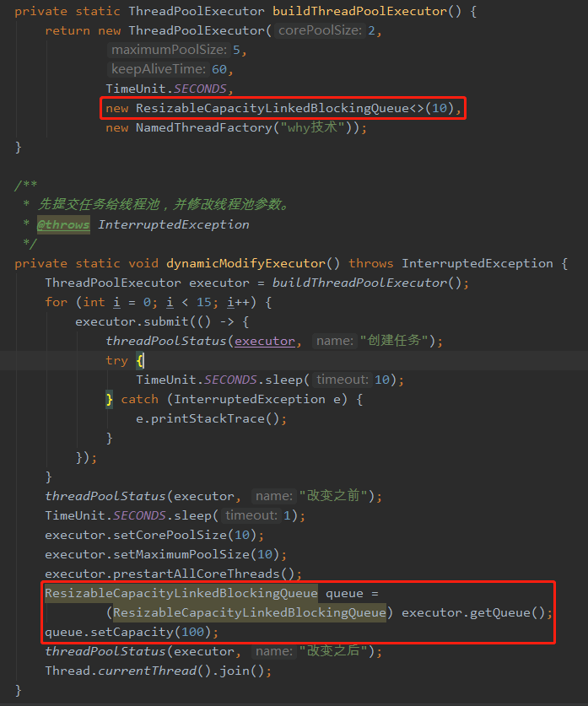Click setMaximumPoolSize(10) call
588x706 pixels.
[x=197, y=554]
